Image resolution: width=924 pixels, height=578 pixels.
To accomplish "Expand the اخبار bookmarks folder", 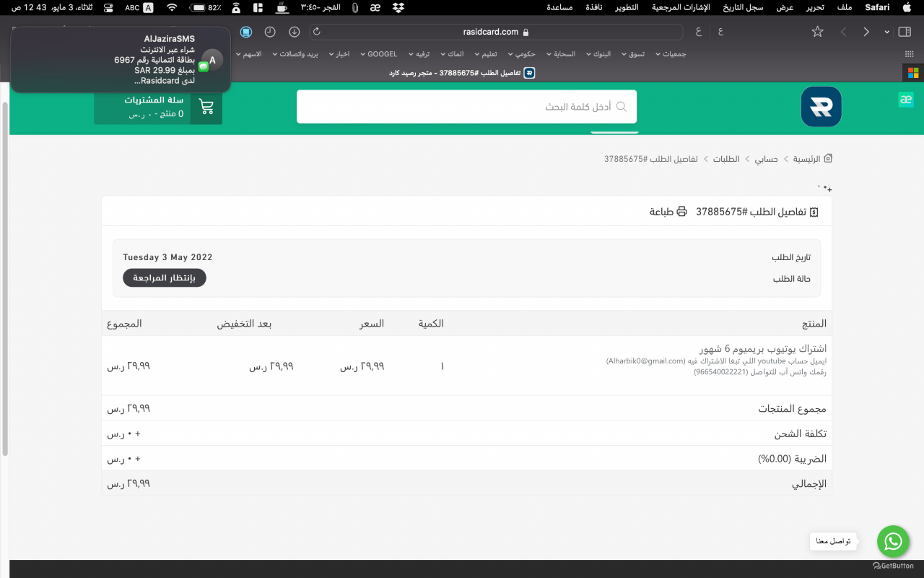I will [x=339, y=54].
